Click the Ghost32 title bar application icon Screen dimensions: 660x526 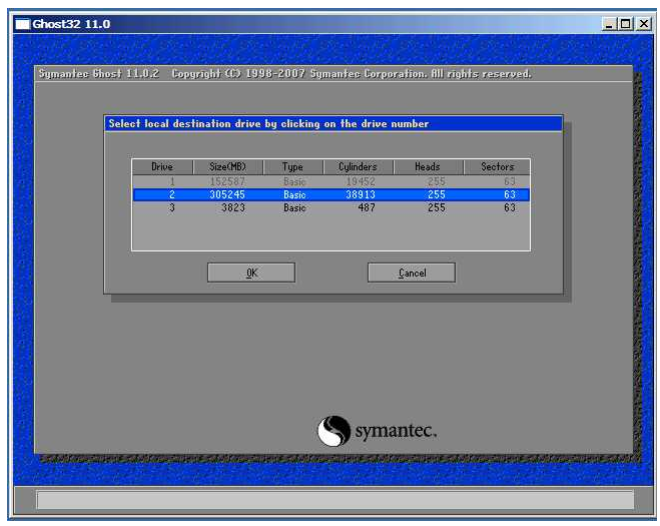tap(22, 23)
